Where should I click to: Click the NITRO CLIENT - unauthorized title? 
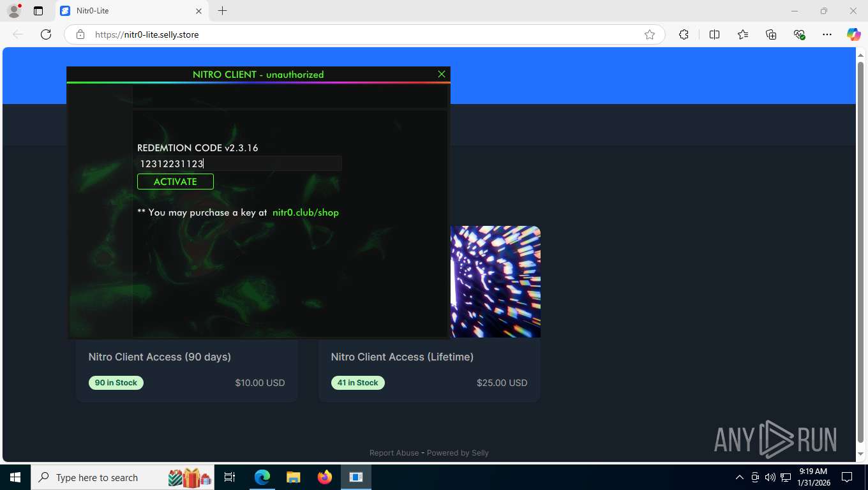point(258,75)
